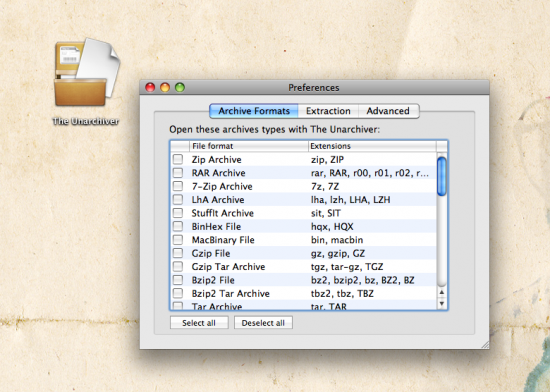Click the File format column header
The image size is (550, 392).
249,146
